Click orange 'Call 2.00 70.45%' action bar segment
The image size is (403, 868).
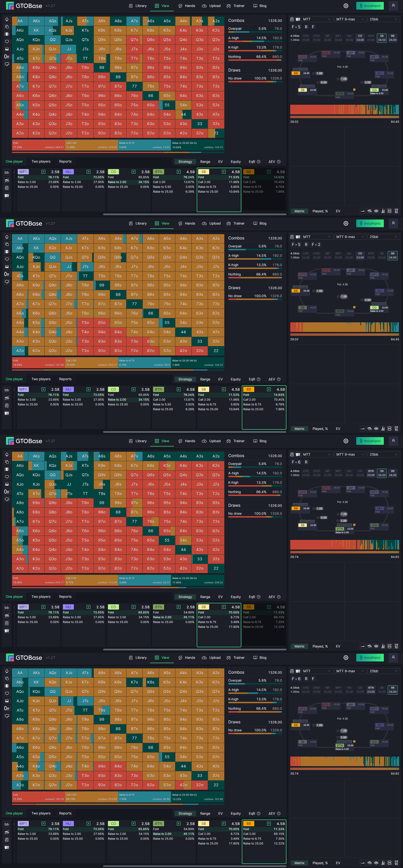[x=92, y=363]
